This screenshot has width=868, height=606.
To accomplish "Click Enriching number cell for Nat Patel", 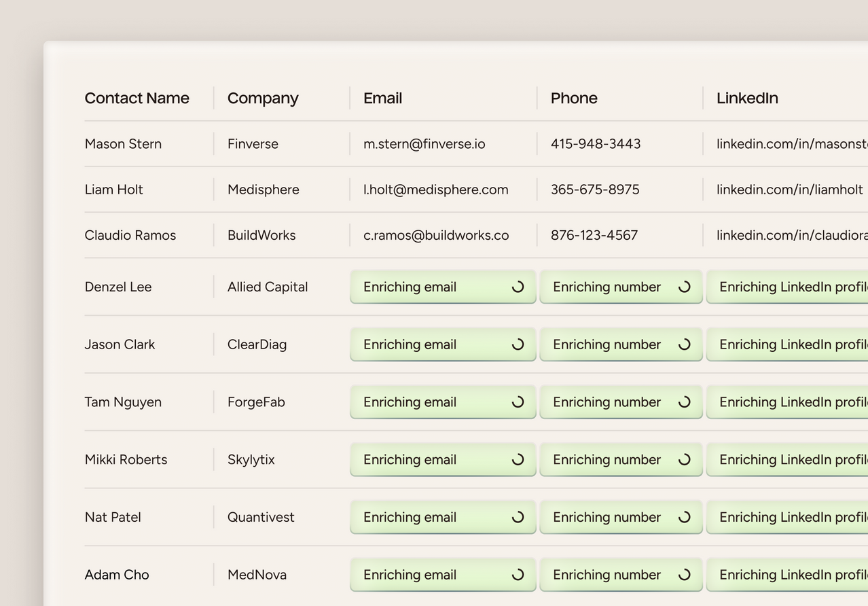I will [x=621, y=517].
